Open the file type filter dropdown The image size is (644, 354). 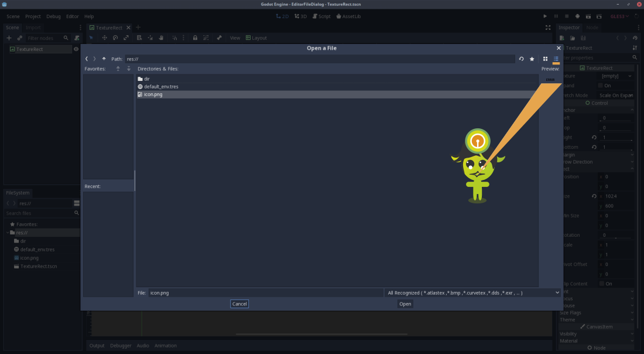tap(473, 292)
